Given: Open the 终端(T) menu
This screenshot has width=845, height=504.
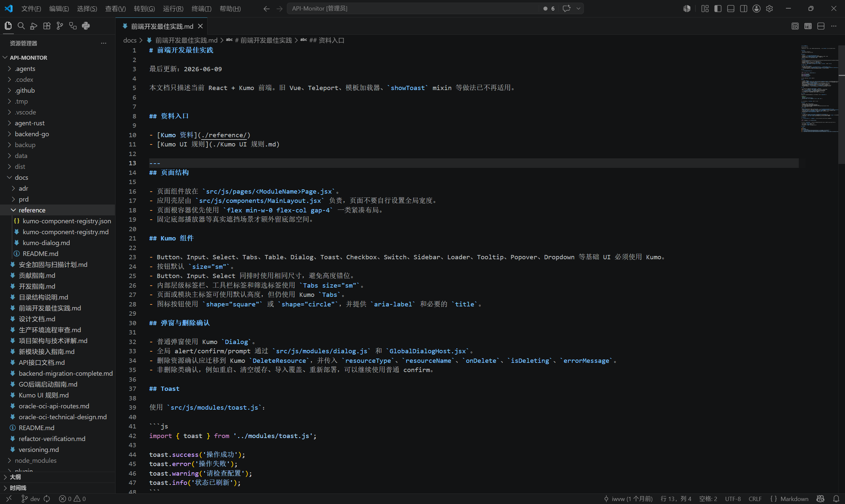Looking at the screenshot, I should (201, 9).
